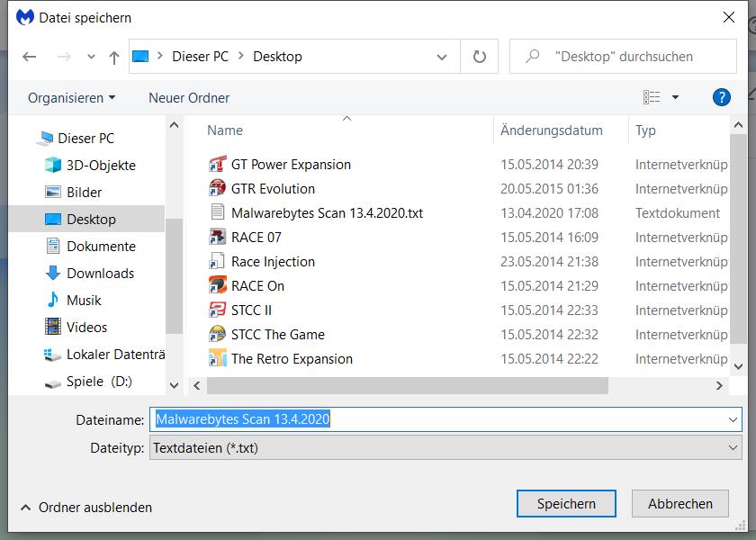Select 'Desktop' breadcrumb in address bar
This screenshot has width=756, height=540.
pyautogui.click(x=278, y=57)
